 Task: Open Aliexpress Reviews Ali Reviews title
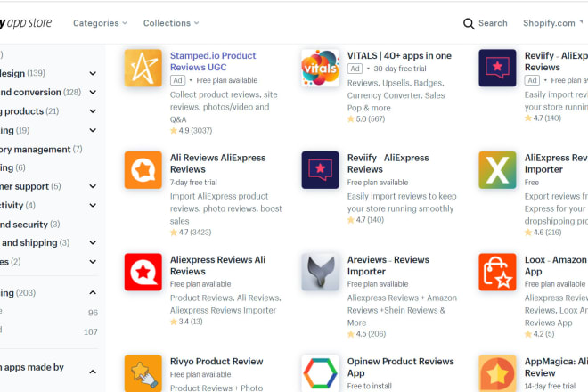point(218,265)
